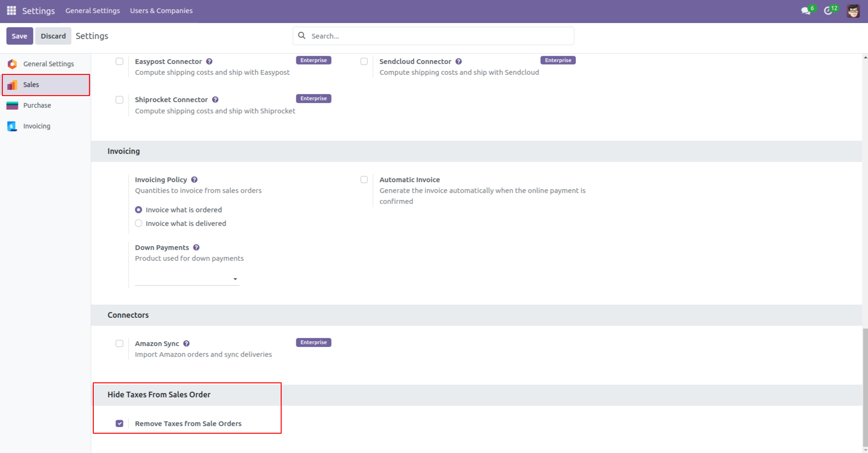Open the user avatar menu

pos(853,10)
